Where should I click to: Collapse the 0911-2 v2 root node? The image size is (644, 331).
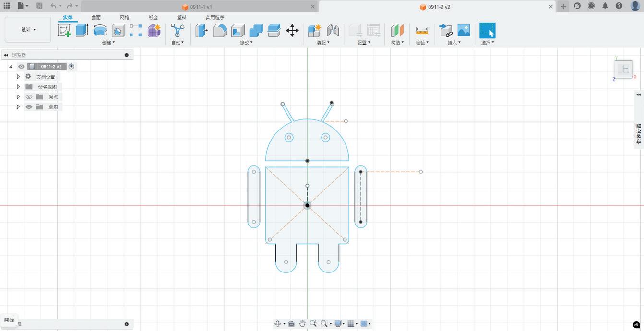click(11, 67)
